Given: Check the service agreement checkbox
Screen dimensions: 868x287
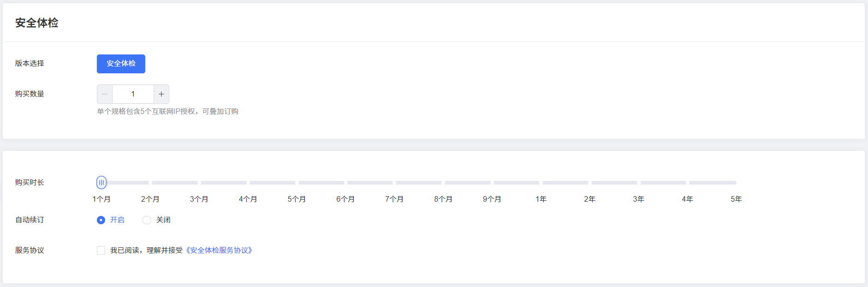Looking at the screenshot, I should (101, 250).
